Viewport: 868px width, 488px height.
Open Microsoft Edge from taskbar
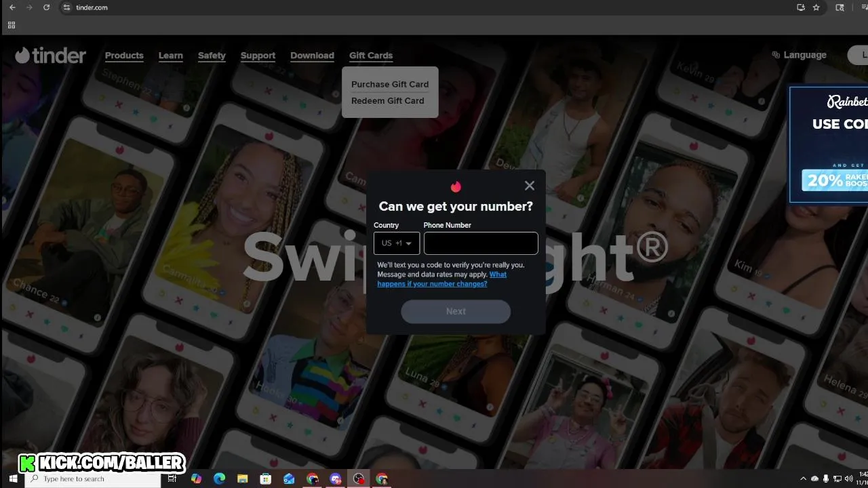(x=219, y=479)
